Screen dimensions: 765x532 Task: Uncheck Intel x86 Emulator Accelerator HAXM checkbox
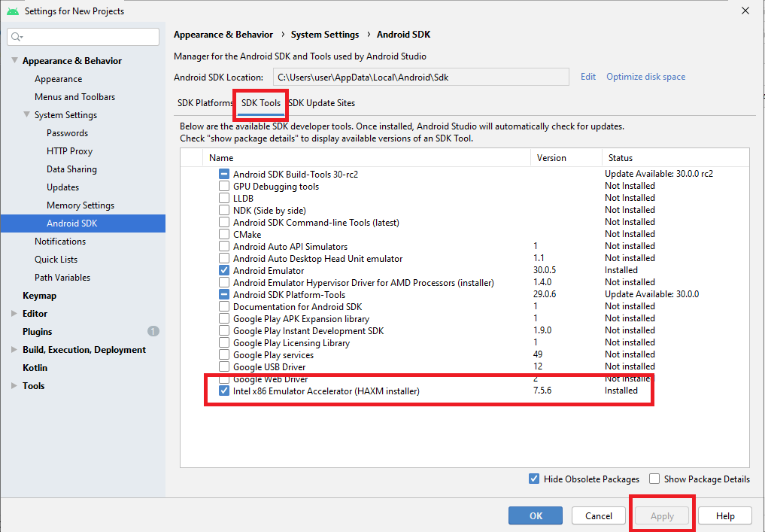(x=224, y=391)
